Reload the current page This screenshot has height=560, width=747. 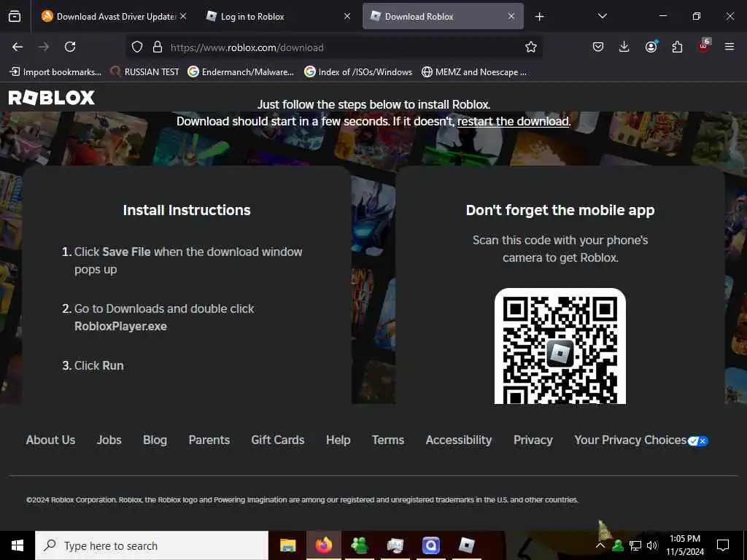70,47
